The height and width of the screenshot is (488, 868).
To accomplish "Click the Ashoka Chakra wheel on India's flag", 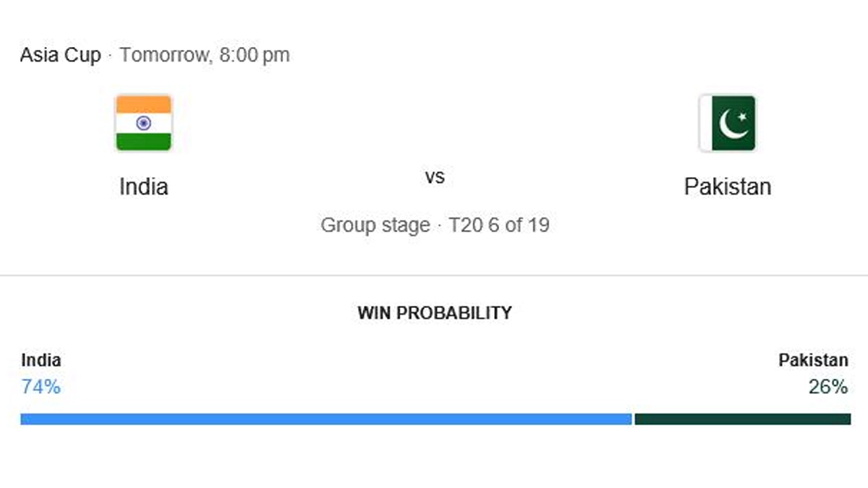I will (x=143, y=123).
